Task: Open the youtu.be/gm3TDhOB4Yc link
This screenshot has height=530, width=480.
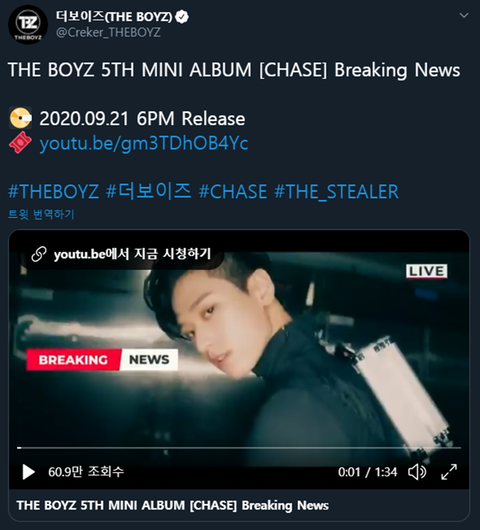Action: coord(144,143)
